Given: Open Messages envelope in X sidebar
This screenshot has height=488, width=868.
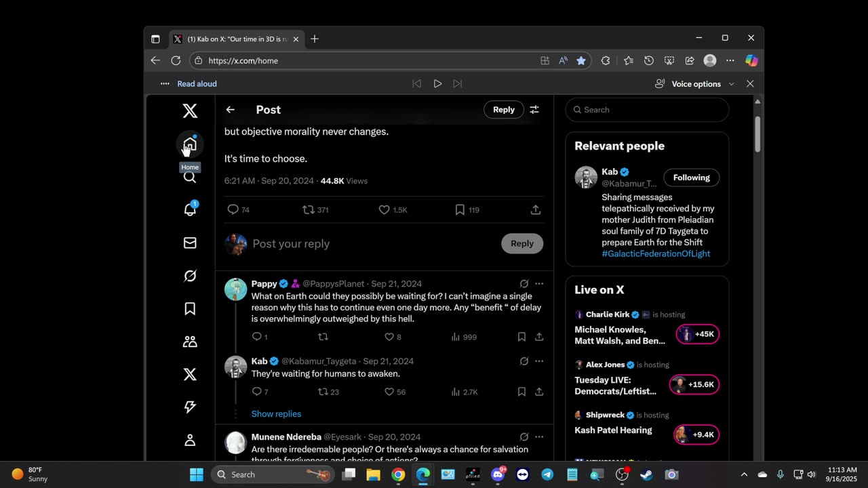Looking at the screenshot, I should point(190,243).
